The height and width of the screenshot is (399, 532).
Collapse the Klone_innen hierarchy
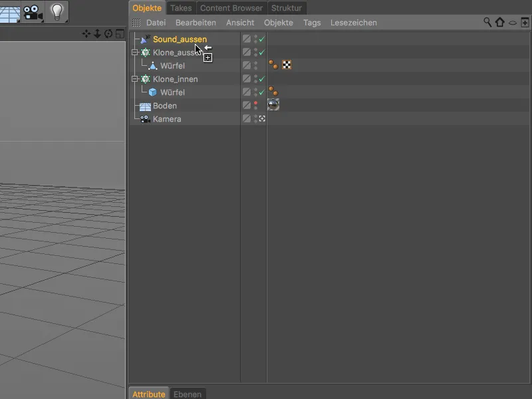pyautogui.click(x=135, y=79)
